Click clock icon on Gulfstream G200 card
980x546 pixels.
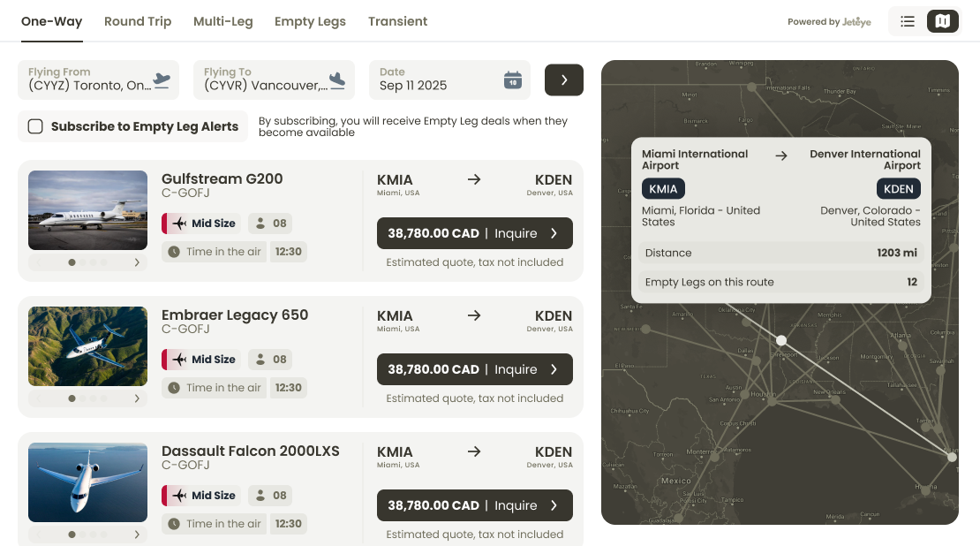174,252
